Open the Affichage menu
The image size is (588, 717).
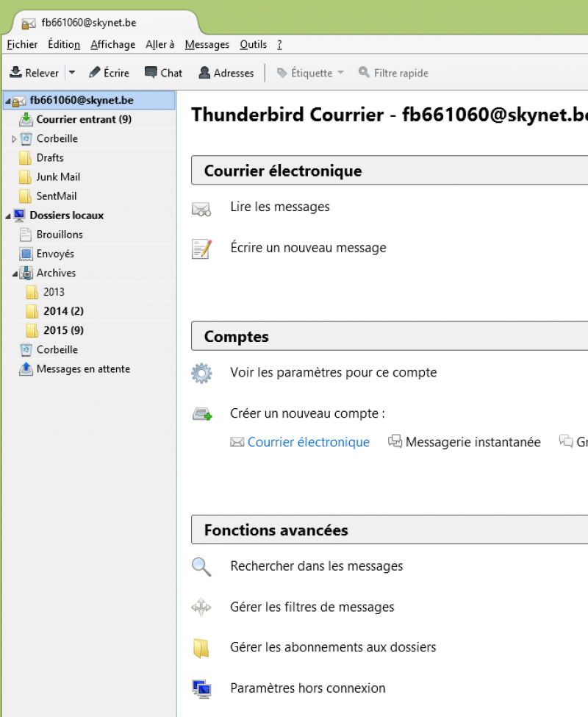click(113, 44)
